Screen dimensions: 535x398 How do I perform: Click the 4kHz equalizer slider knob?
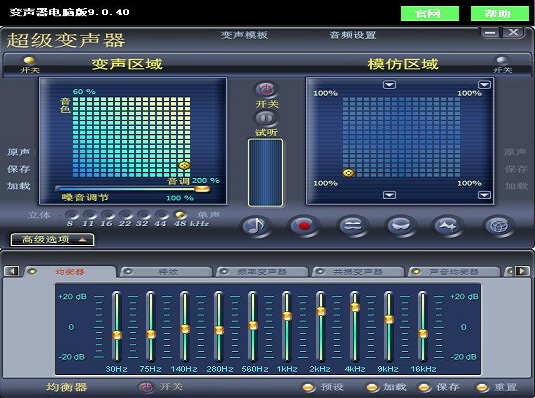click(x=355, y=307)
